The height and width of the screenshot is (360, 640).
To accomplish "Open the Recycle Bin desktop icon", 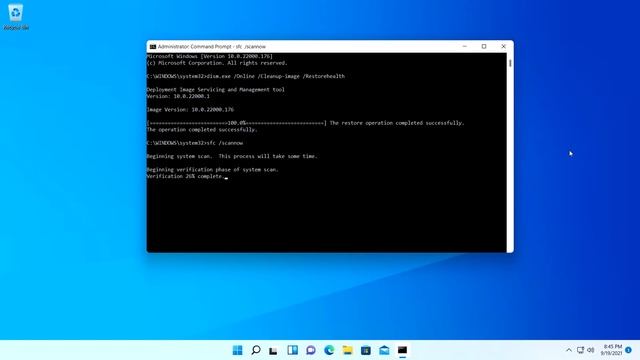I will (16, 17).
